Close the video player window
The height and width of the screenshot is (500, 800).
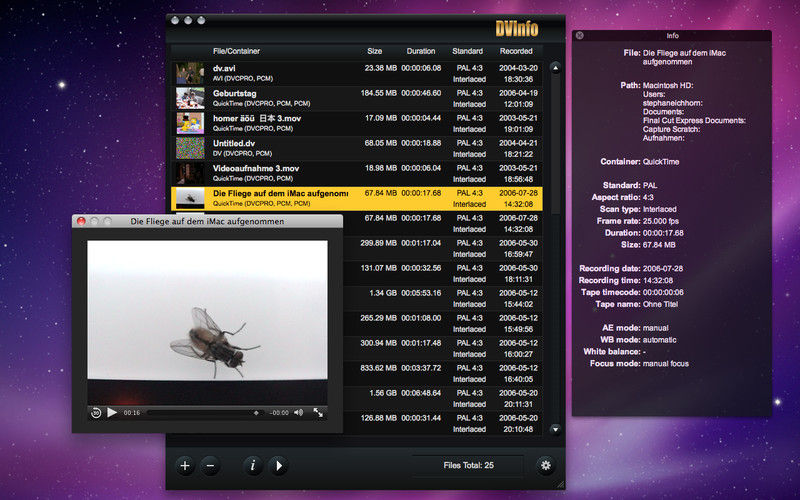coord(81,221)
